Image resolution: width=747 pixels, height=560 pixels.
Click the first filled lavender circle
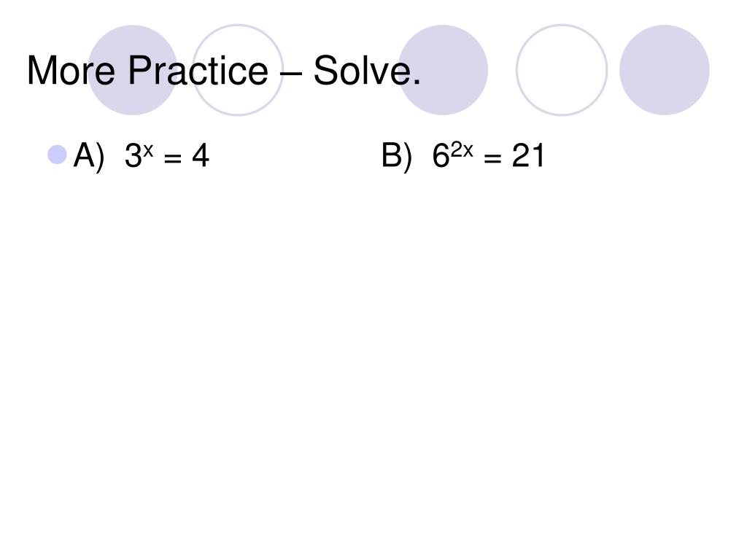point(133,70)
